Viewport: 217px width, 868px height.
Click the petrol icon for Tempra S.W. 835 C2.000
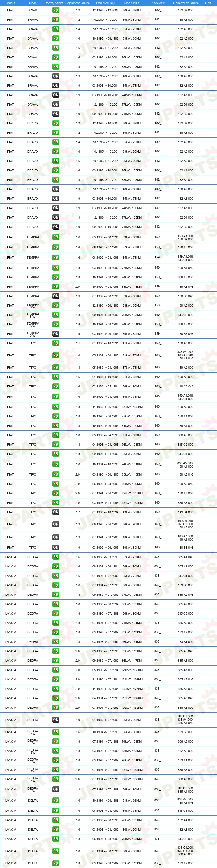pos(56,315)
